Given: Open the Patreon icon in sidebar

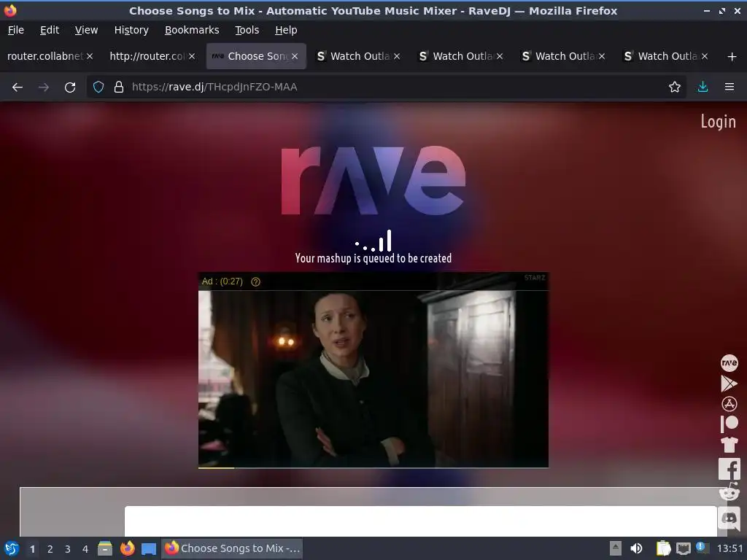Looking at the screenshot, I should 729,424.
